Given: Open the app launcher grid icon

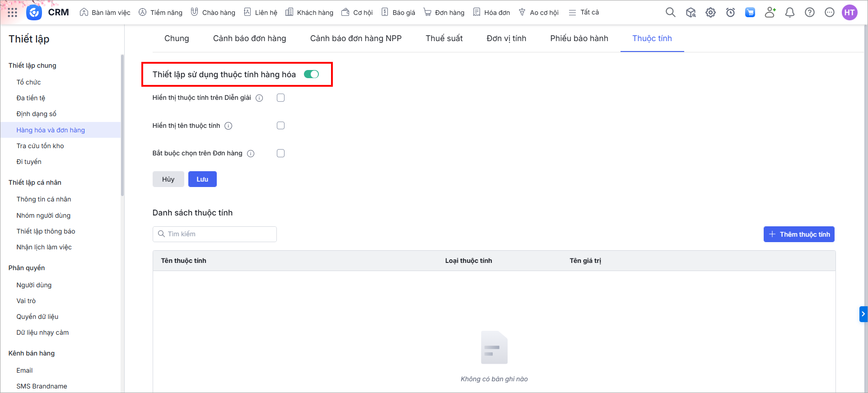Looking at the screenshot, I should pos(12,13).
